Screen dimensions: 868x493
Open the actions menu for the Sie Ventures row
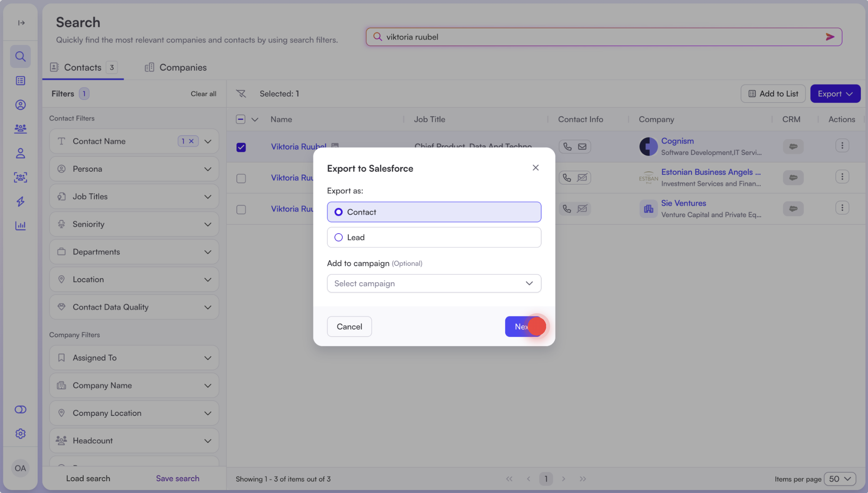pos(842,208)
